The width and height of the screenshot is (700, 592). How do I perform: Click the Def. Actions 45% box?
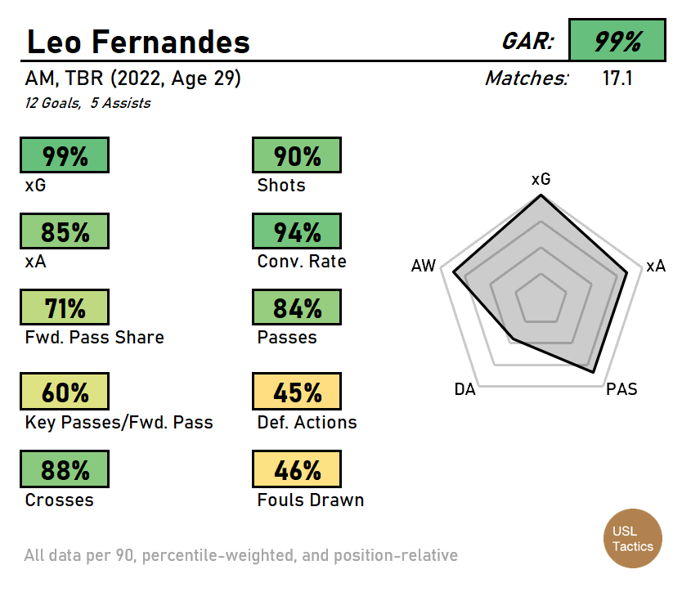(297, 392)
